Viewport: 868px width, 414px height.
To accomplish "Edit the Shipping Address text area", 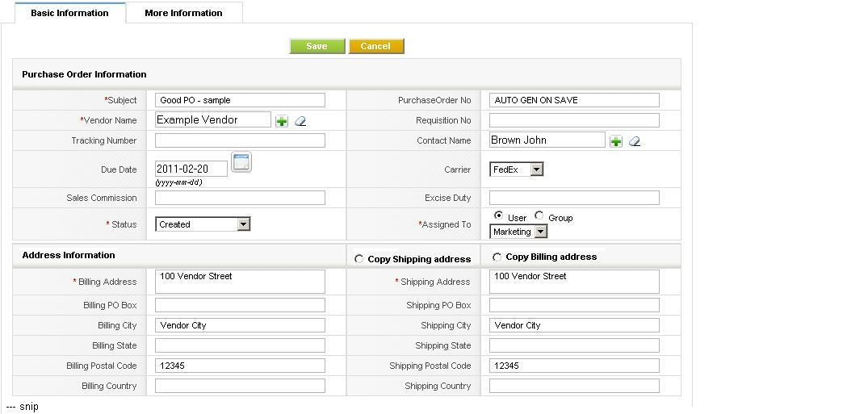I will click(575, 282).
